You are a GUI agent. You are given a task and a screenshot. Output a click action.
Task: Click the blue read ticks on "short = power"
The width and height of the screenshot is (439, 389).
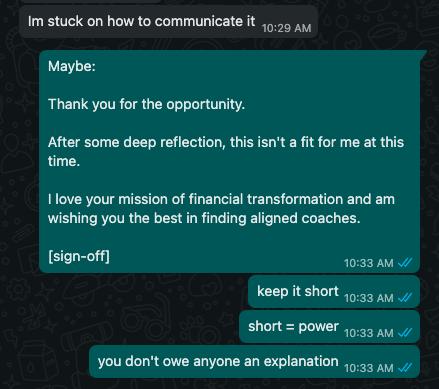click(405, 332)
